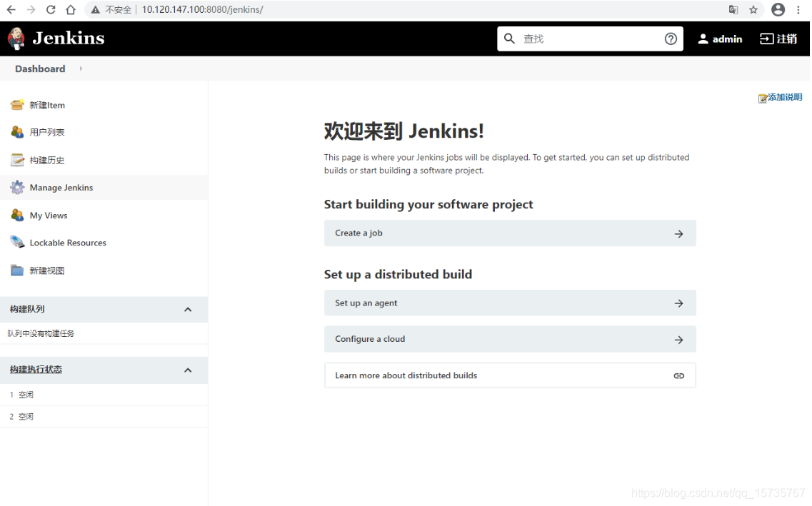Open 构建历史 in sidebar
812x506 pixels.
(x=47, y=161)
